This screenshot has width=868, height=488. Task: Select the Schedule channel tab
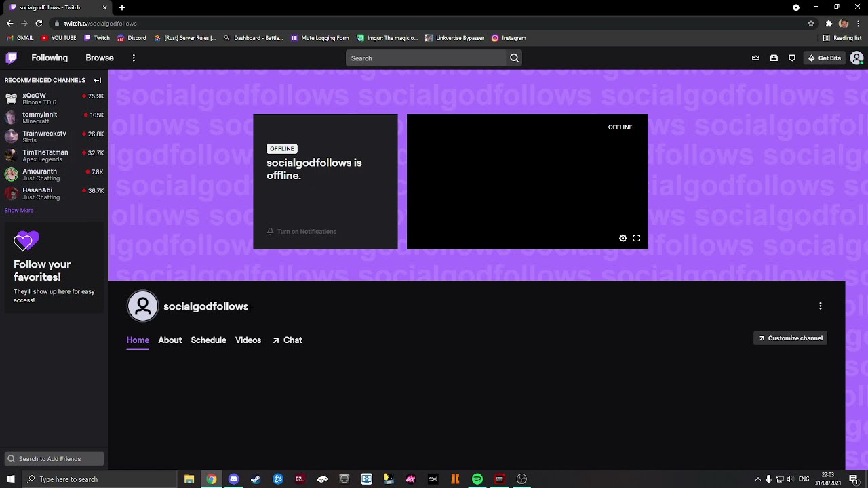[x=208, y=340]
